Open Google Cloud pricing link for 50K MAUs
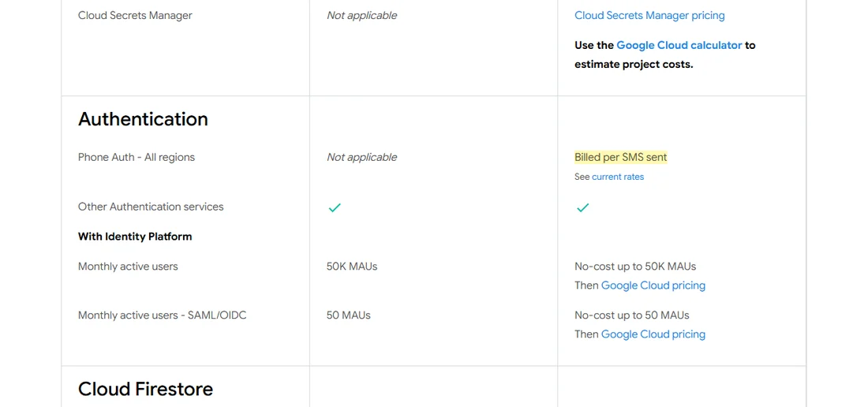 (653, 286)
